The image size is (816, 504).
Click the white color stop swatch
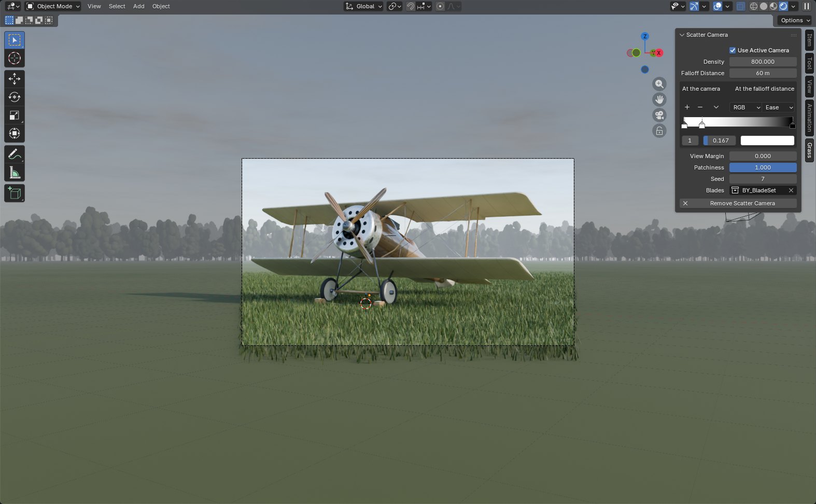tap(767, 141)
